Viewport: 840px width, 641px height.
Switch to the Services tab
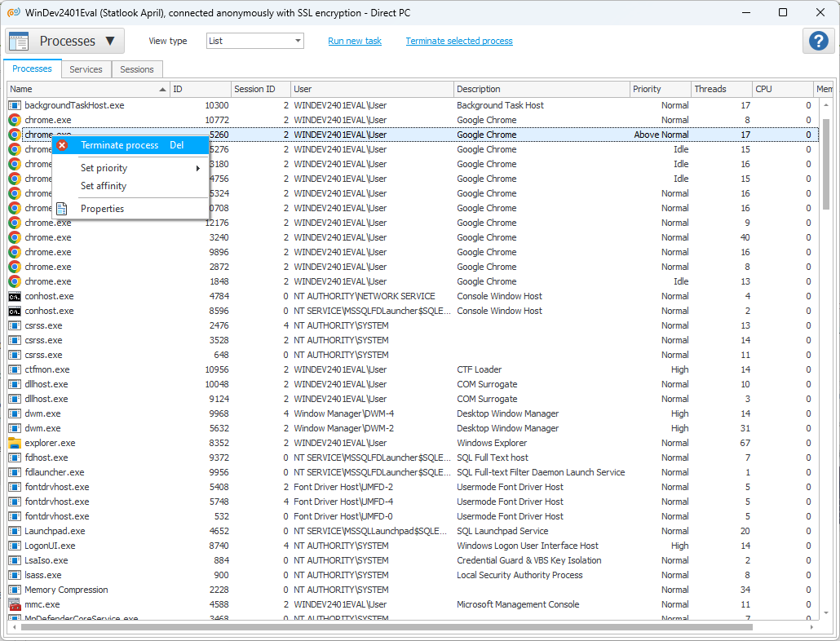86,69
